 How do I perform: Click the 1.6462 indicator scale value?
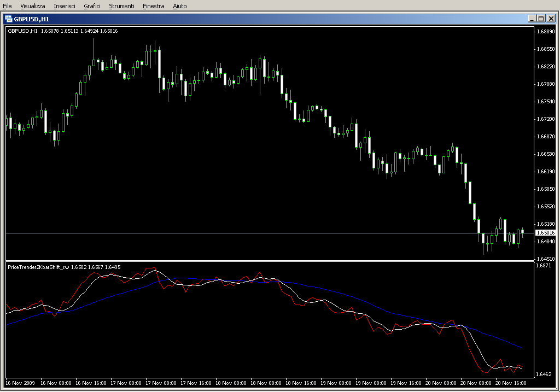[544, 375]
